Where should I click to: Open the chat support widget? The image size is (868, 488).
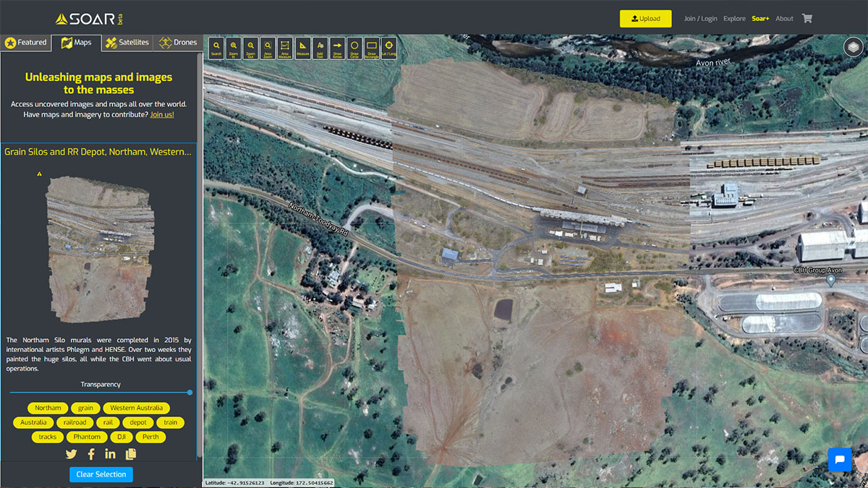[x=840, y=460]
